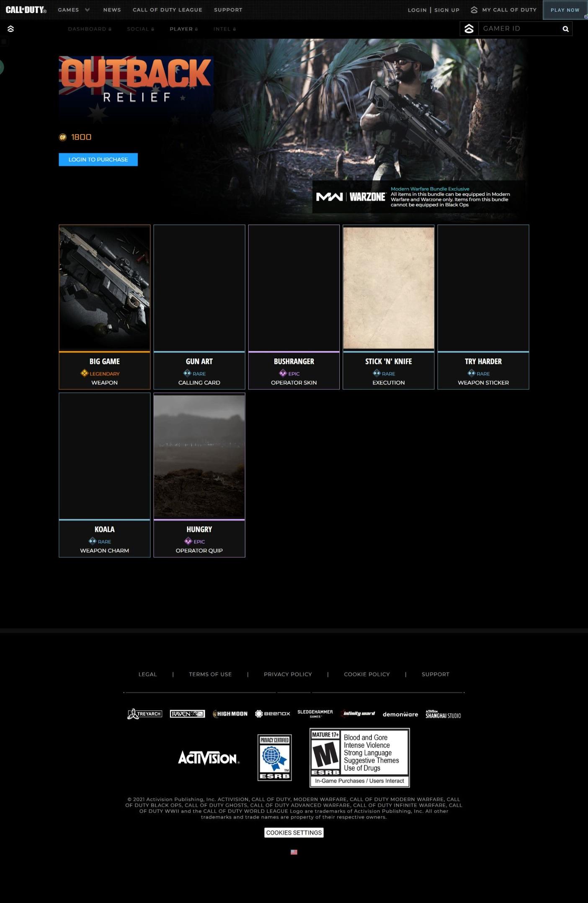Screen dimensions: 588x903
Task: Open the Dashboard locked menu
Action: 90,29
